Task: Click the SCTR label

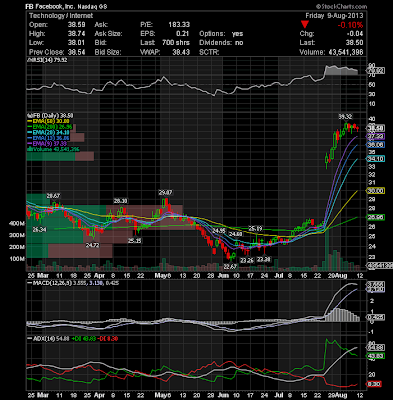Action: pyautogui.click(x=209, y=52)
